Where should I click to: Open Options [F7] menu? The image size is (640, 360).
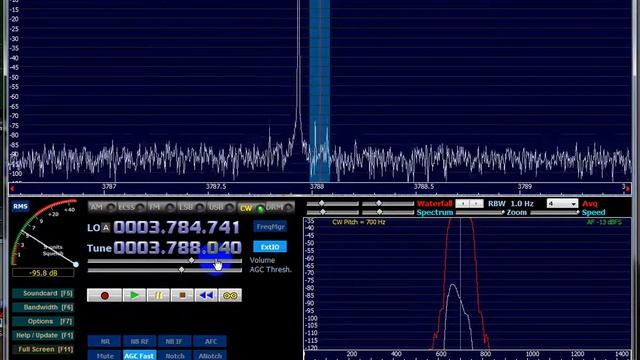tap(43, 321)
